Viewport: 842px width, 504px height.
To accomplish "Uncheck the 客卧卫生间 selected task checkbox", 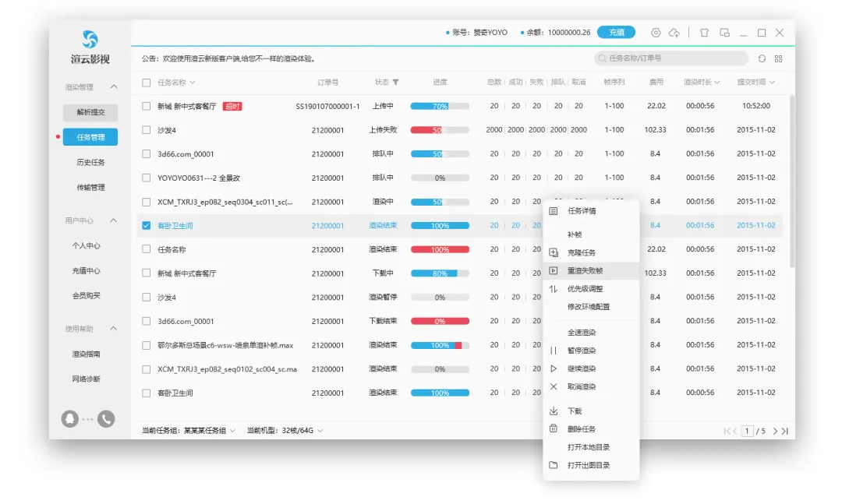I will (146, 226).
